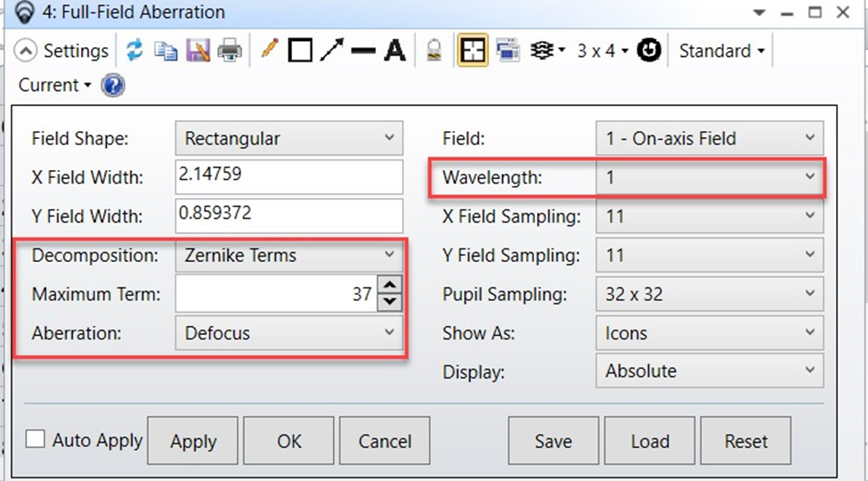The width and height of the screenshot is (868, 481).
Task: Select the pencil annotation tool
Action: tap(269, 51)
